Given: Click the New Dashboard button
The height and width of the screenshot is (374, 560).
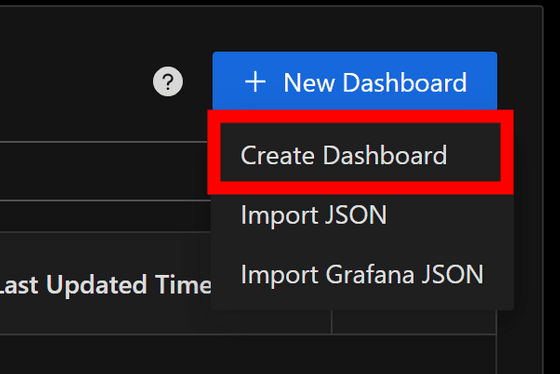Looking at the screenshot, I should [x=355, y=81].
